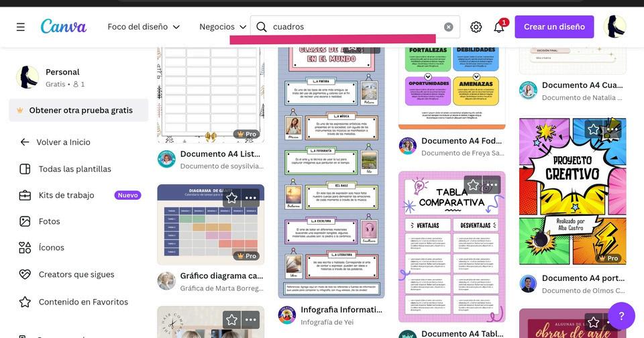Open Contenido en Favoritos
Viewport: 644px width, 338px height.
[x=83, y=302]
